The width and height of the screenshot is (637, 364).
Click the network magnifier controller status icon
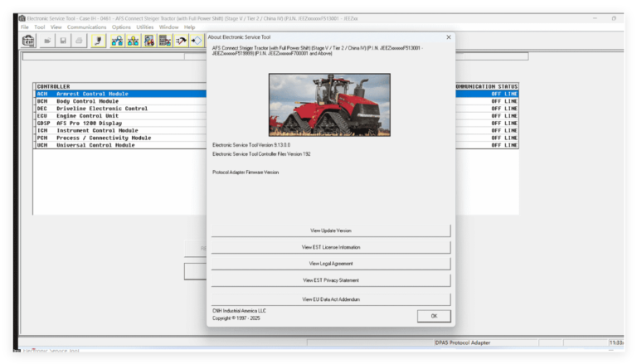118,41
